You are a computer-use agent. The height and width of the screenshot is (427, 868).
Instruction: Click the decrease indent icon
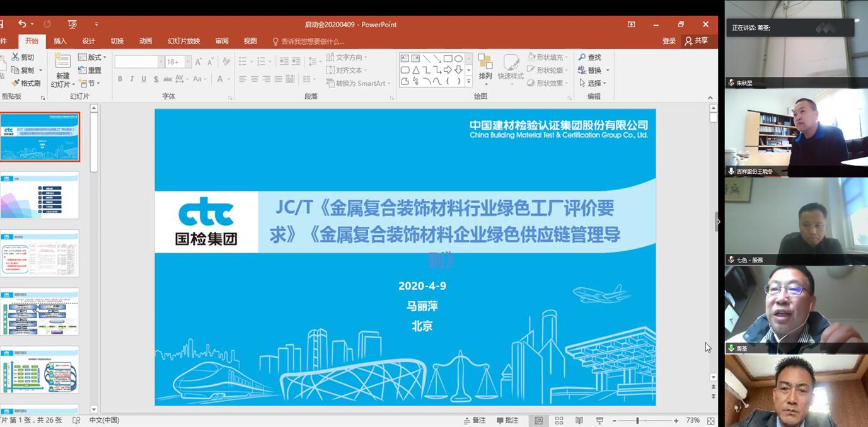tap(284, 62)
